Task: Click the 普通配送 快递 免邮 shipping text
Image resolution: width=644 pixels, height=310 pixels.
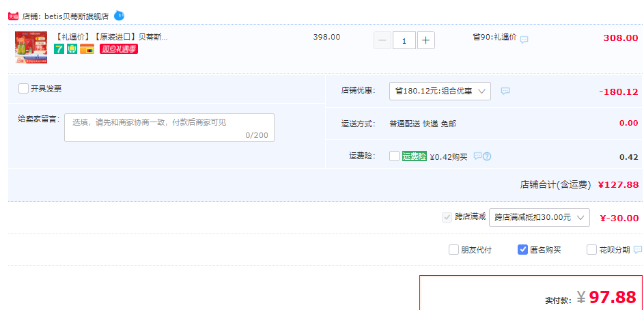Action: click(423, 124)
